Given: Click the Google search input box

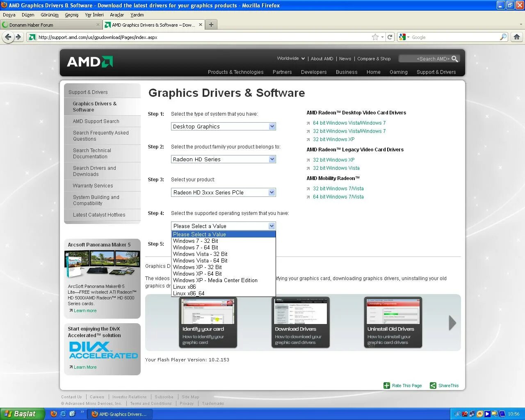Looking at the screenshot, I should click(x=454, y=37).
